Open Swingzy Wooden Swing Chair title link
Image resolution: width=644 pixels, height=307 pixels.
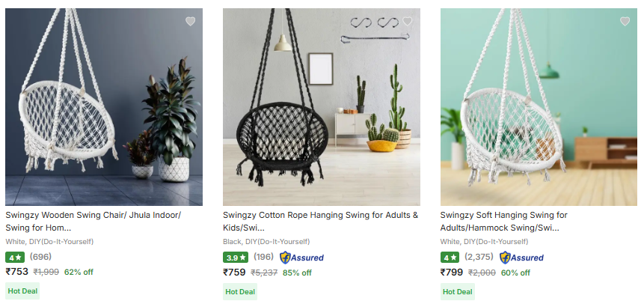click(93, 221)
